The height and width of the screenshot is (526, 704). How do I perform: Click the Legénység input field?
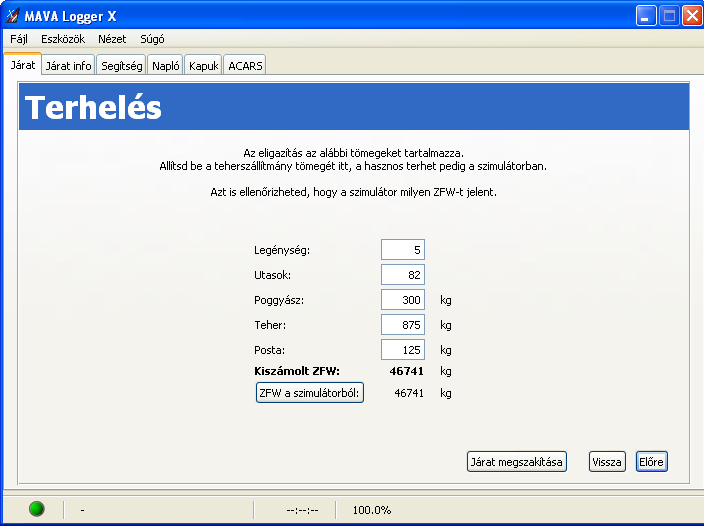click(x=403, y=250)
